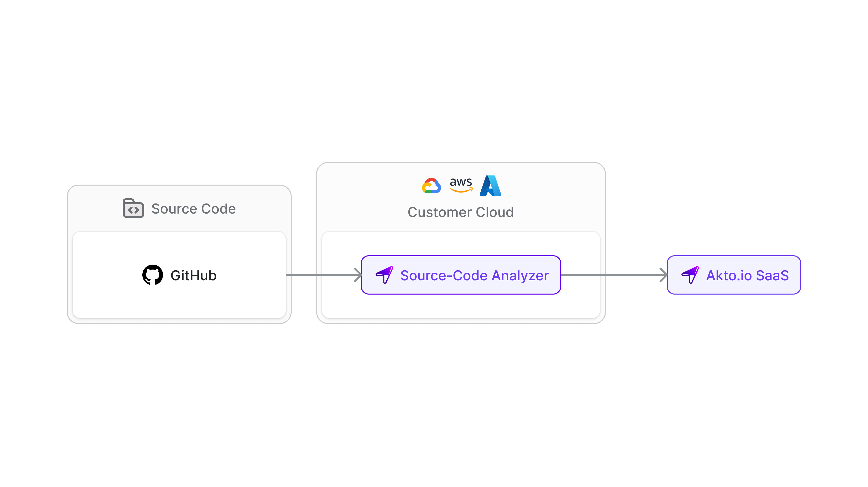Image resolution: width=868 pixels, height=487 pixels.
Task: Select the "Source Code" heading text
Action: pos(193,209)
